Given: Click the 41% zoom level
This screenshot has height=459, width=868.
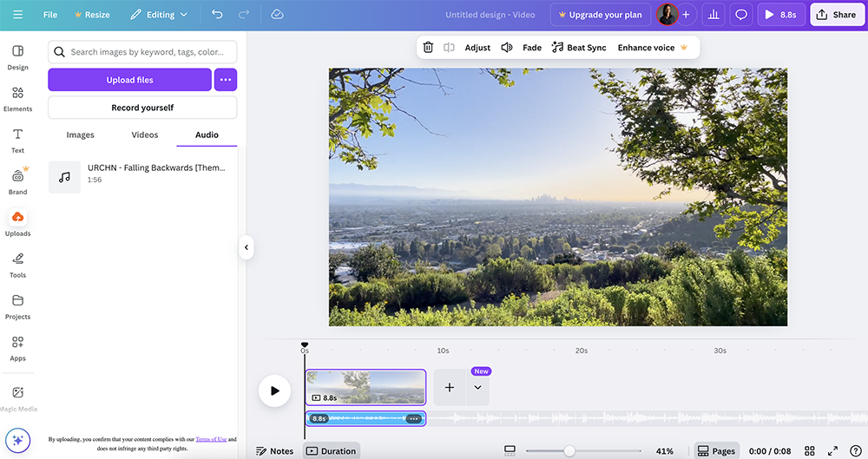Looking at the screenshot, I should pos(664,451).
